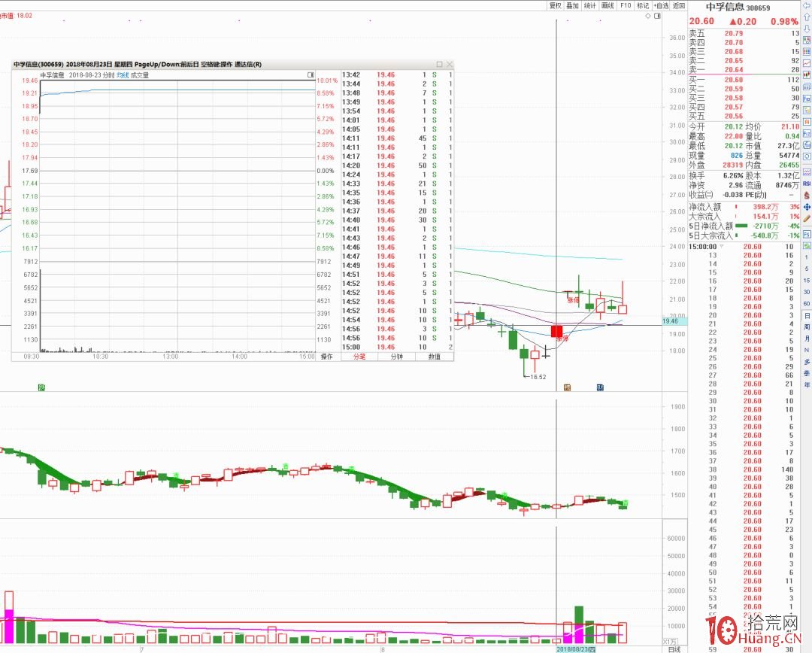
Task: Select the 分笔 tab in popup
Action: coord(359,357)
